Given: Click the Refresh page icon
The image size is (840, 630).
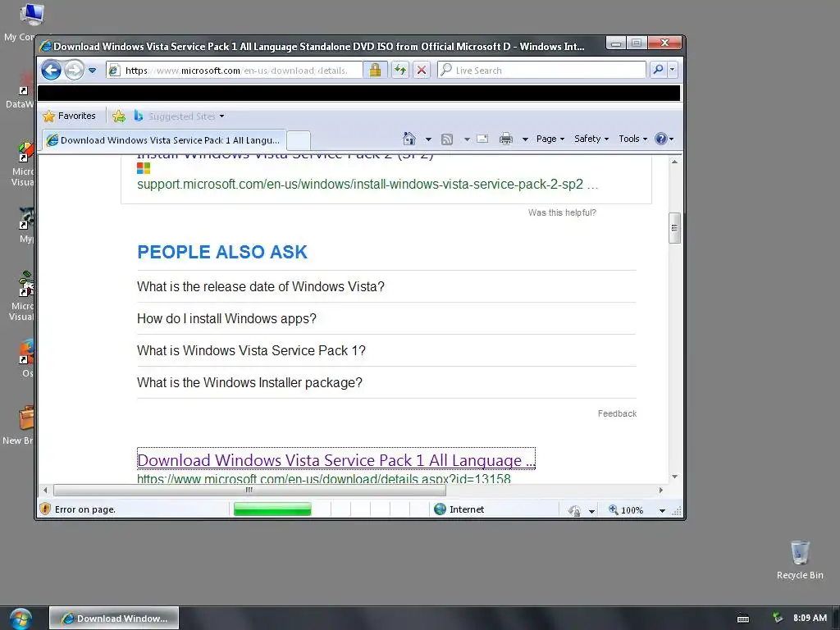Looking at the screenshot, I should click(400, 70).
